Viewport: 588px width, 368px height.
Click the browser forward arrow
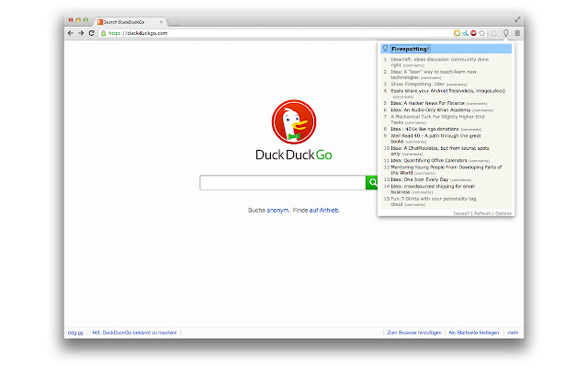81,33
